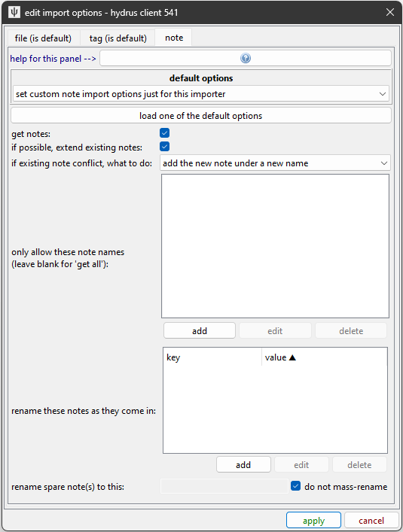Screen dimensions: 403x532
Task: Close the edit import options dialog
Action: (390, 12)
